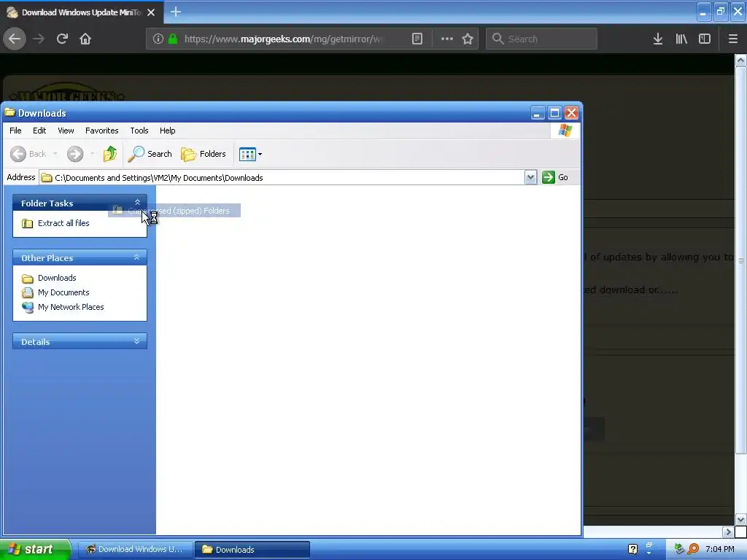Click Explorer Back button
The height and width of the screenshot is (560, 747).
[x=28, y=154]
